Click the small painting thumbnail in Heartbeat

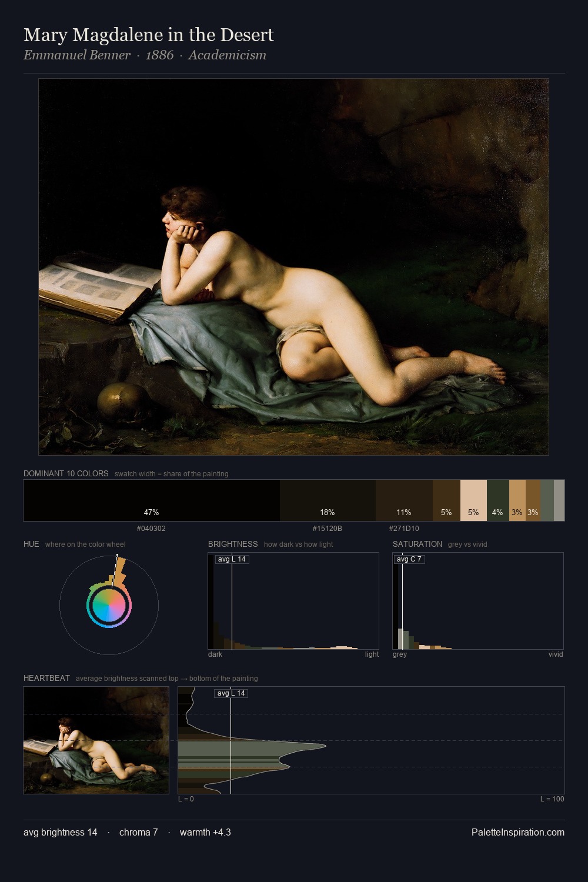(x=96, y=740)
